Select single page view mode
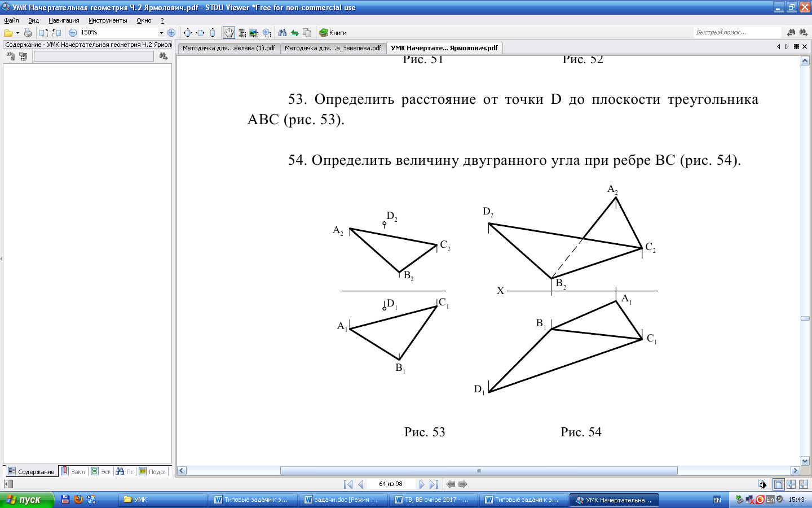Screen dimensions: 812x508 click(778, 484)
